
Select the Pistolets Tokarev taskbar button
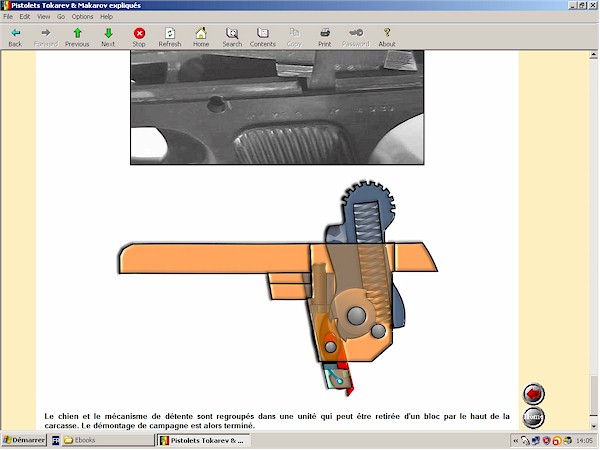(204, 440)
